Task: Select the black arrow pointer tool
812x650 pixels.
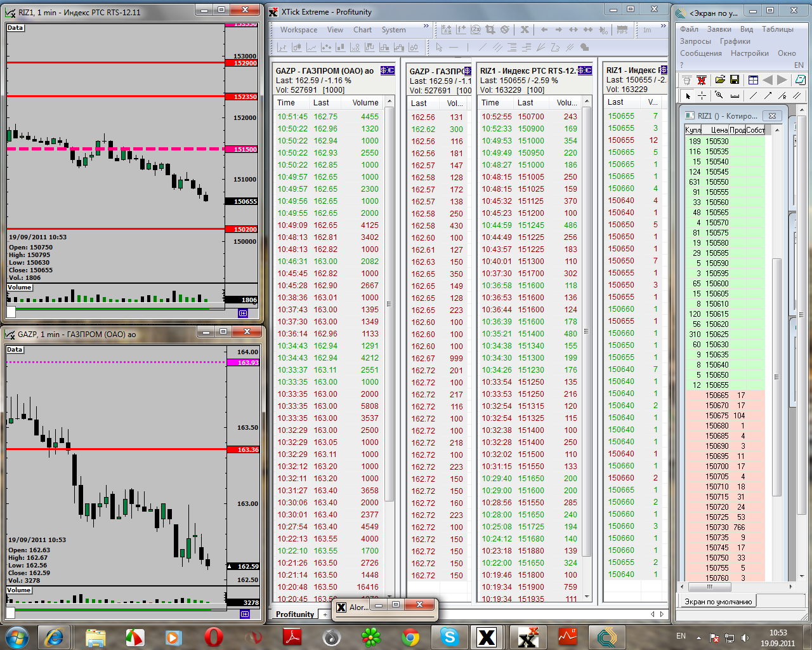Action: (688, 96)
